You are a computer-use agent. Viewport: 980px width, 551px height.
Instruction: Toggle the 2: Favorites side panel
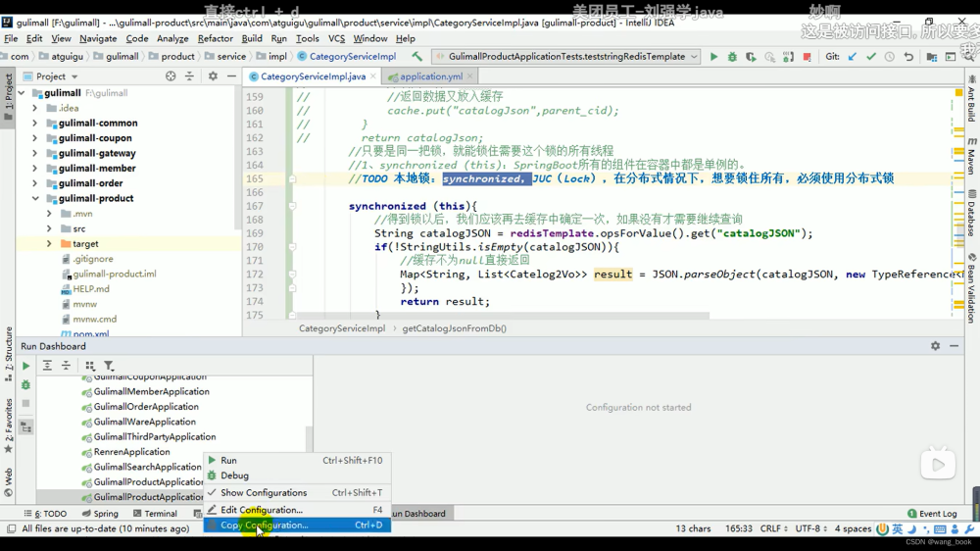click(x=8, y=426)
